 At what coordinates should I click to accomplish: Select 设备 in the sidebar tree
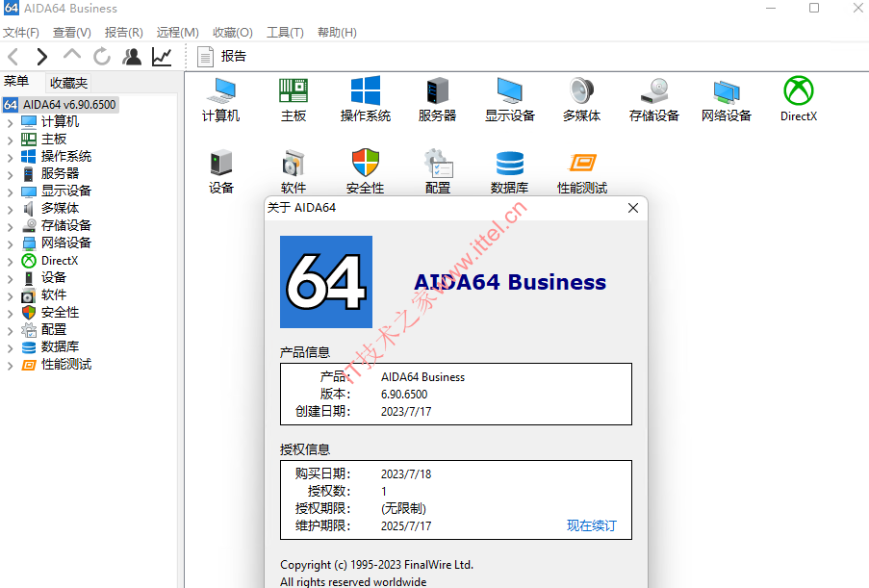point(53,278)
